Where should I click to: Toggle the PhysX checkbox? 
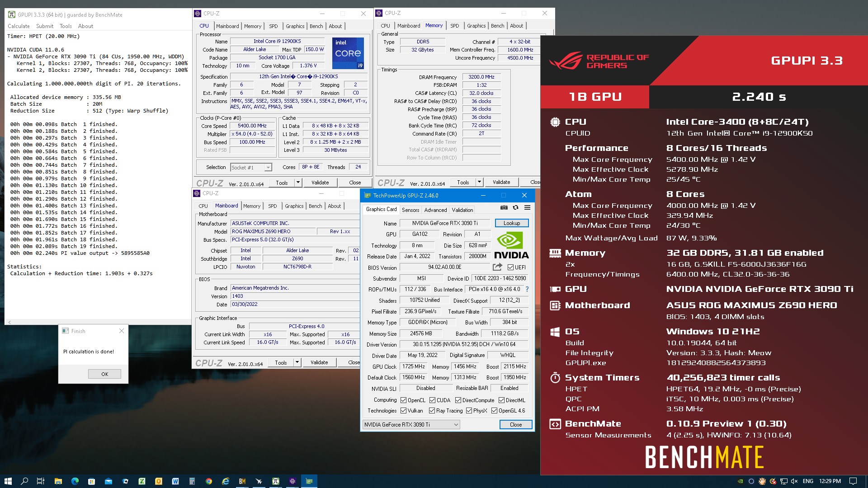coord(469,411)
